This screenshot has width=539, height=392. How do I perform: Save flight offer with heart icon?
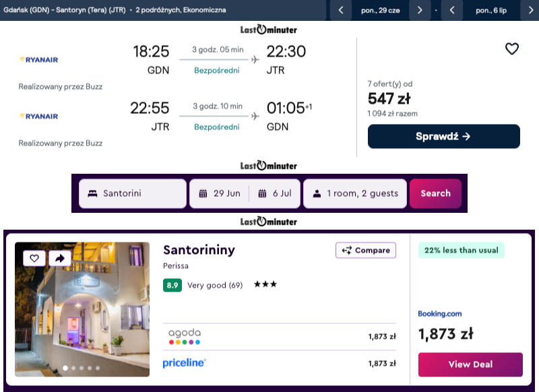(x=512, y=48)
